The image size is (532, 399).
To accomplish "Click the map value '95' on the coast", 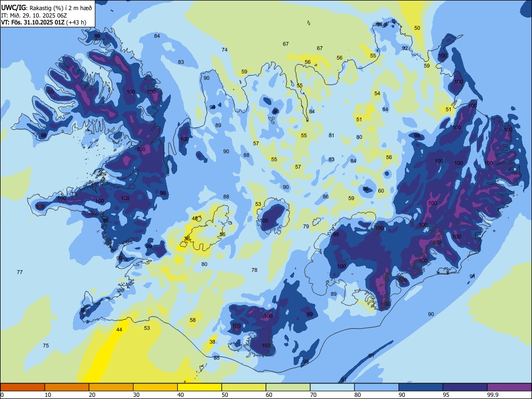I will click(x=306, y=362).
